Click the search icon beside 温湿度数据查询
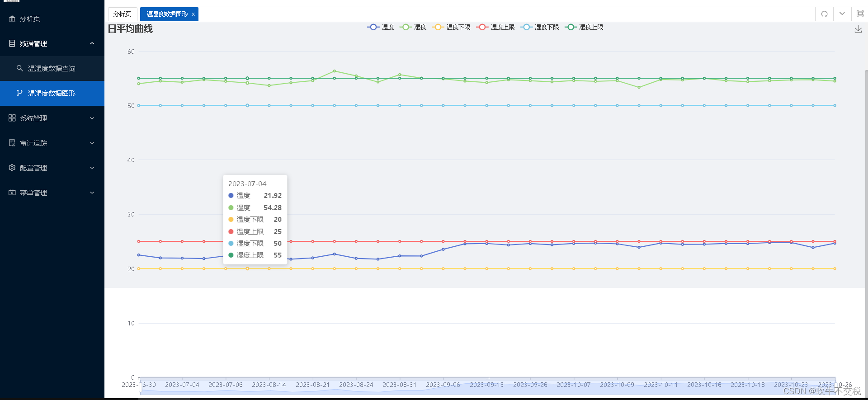 pyautogui.click(x=19, y=68)
